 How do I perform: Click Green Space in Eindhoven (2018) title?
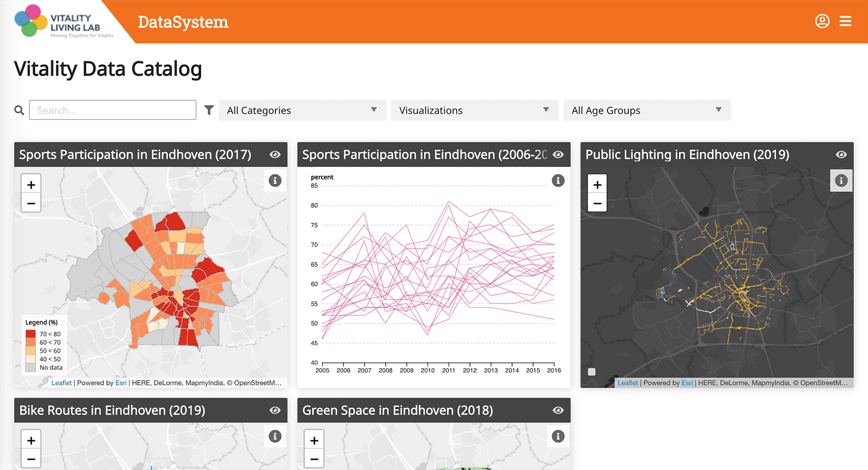coord(398,410)
